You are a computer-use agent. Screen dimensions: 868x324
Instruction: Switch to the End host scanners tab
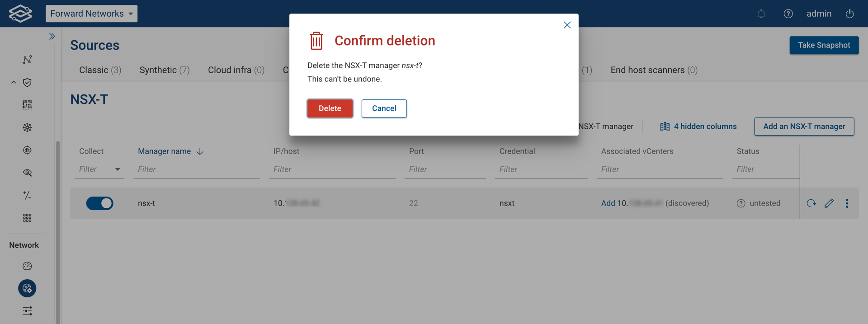tap(654, 70)
